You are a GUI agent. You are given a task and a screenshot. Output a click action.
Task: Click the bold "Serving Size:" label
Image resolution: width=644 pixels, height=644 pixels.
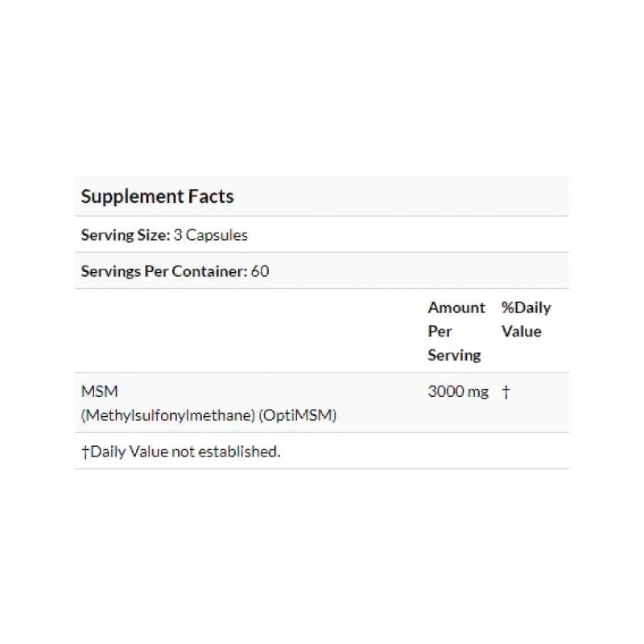(x=125, y=236)
